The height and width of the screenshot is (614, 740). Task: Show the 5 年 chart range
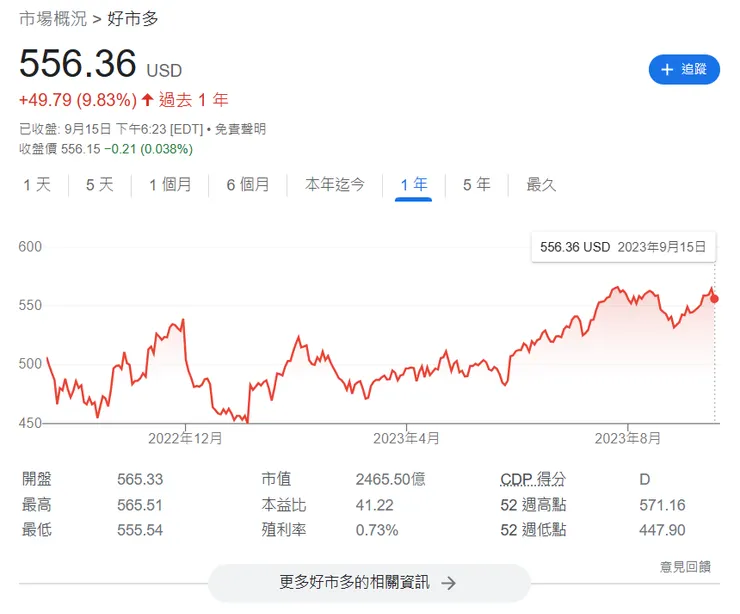pos(477,185)
